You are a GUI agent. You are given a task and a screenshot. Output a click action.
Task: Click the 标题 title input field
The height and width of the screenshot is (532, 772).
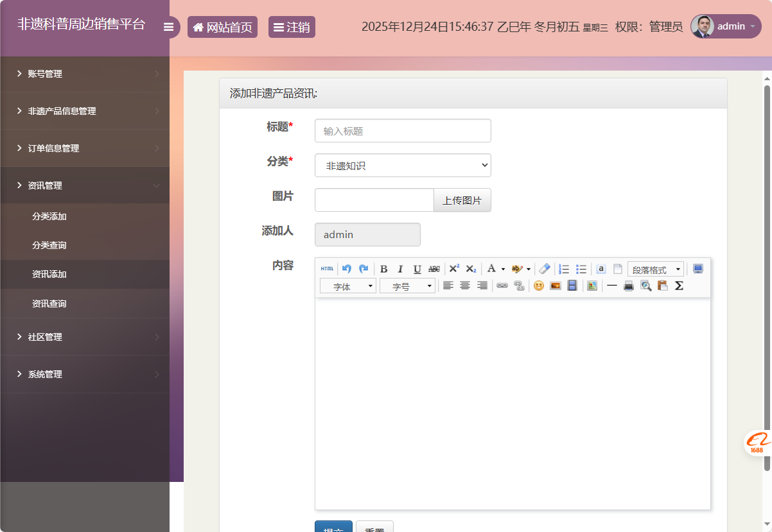click(x=403, y=131)
